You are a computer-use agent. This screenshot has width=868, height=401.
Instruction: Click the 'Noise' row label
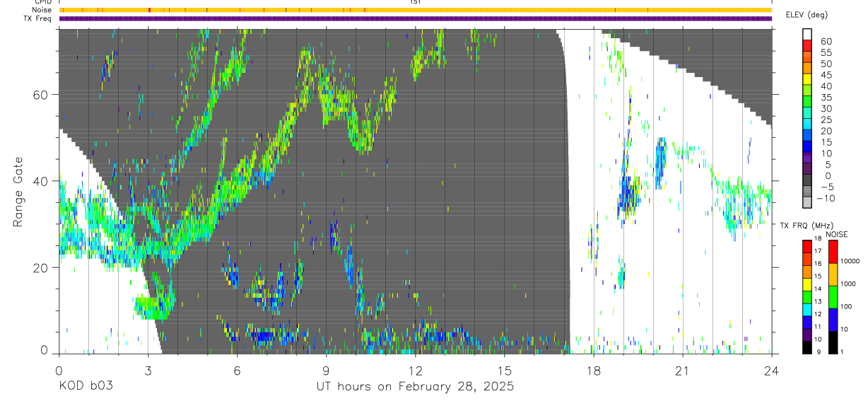[x=42, y=10]
